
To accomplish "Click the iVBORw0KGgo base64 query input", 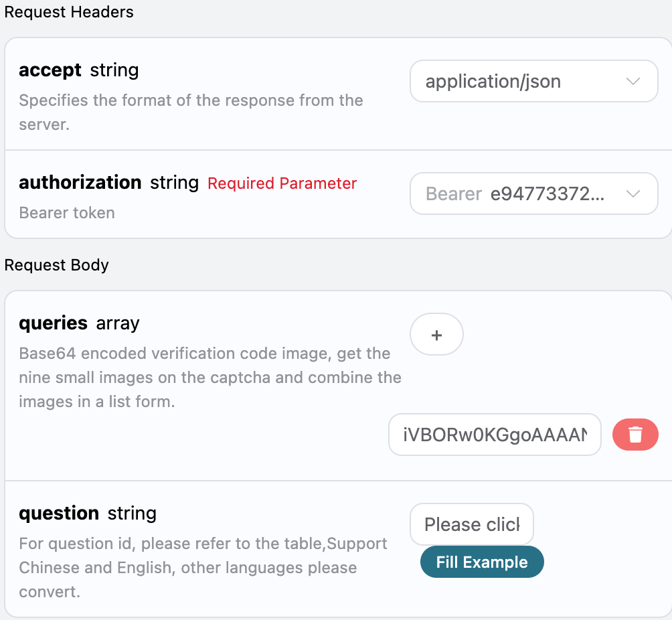I will coord(495,435).
